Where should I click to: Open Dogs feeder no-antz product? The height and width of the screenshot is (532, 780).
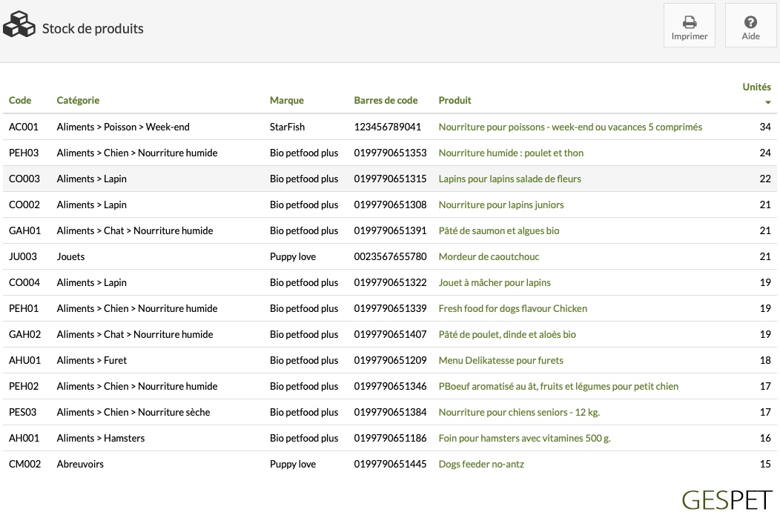pyautogui.click(x=481, y=464)
